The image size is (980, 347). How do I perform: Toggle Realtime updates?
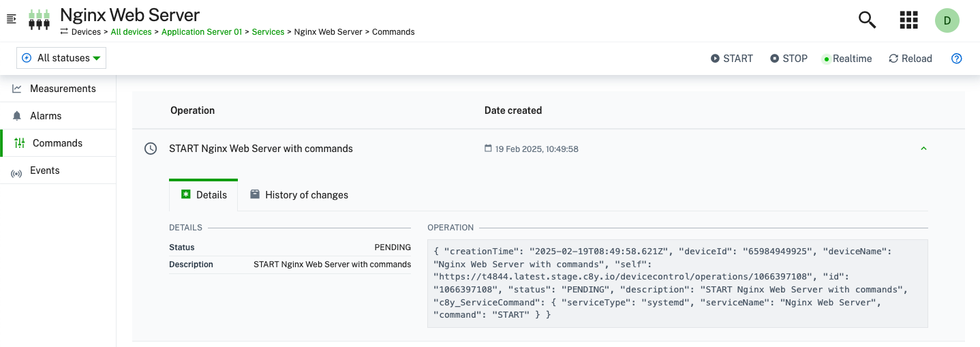tap(846, 59)
